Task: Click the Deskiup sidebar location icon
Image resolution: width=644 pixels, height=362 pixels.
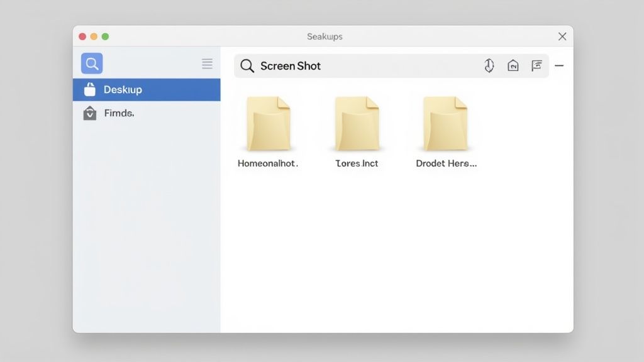Action: [92, 89]
